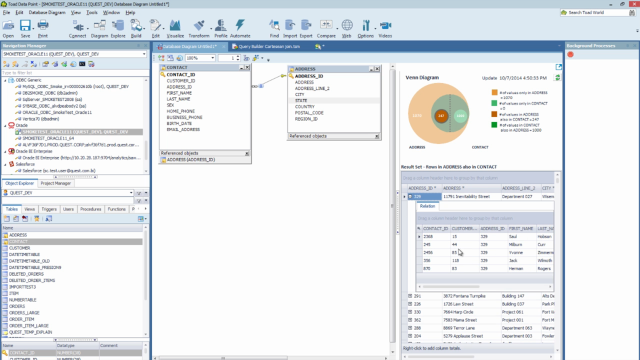Open the Explore tool

(118, 29)
